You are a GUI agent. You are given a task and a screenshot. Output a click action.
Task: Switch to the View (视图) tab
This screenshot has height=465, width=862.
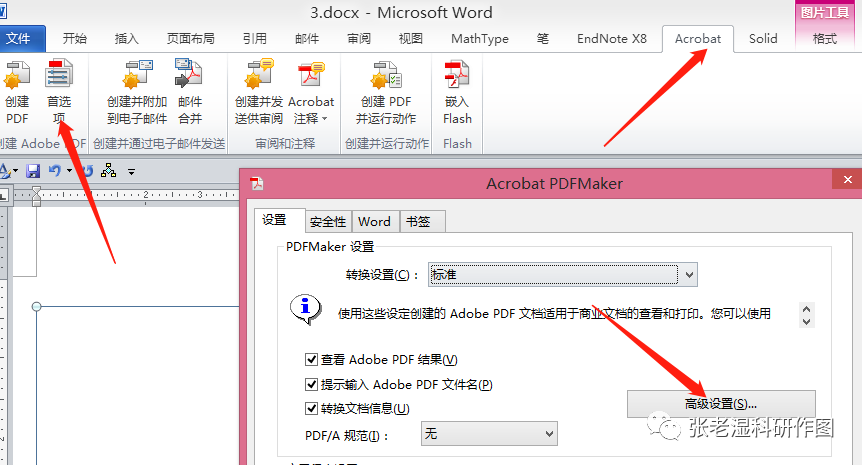pos(411,38)
